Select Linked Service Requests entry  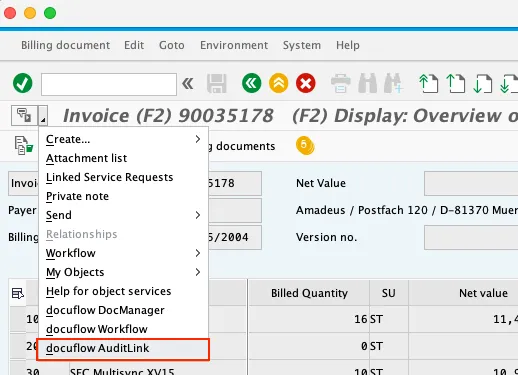tap(124, 177)
